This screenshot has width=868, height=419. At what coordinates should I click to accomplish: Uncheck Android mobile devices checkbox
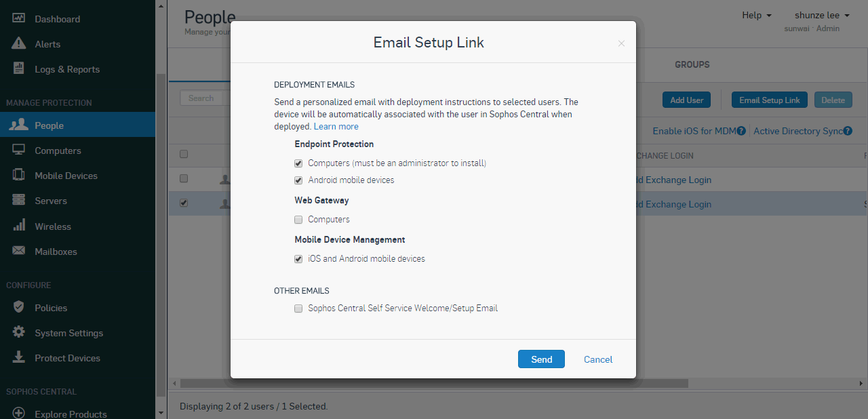coord(298,180)
